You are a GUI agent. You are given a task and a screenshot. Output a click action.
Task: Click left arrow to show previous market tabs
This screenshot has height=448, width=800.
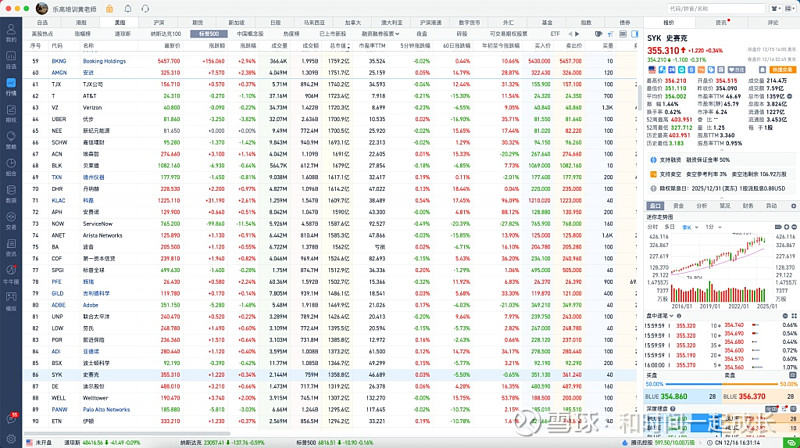tap(570, 34)
